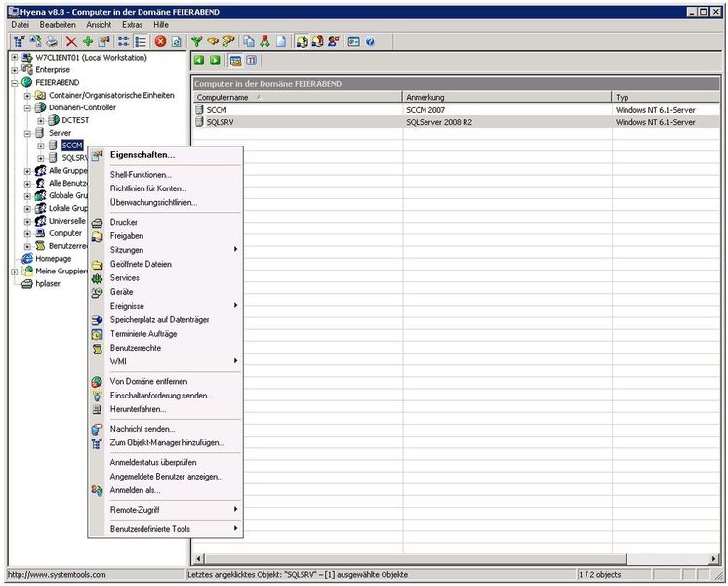Click the refresh page toolbar icon
This screenshot has width=728, height=586.
[177, 42]
